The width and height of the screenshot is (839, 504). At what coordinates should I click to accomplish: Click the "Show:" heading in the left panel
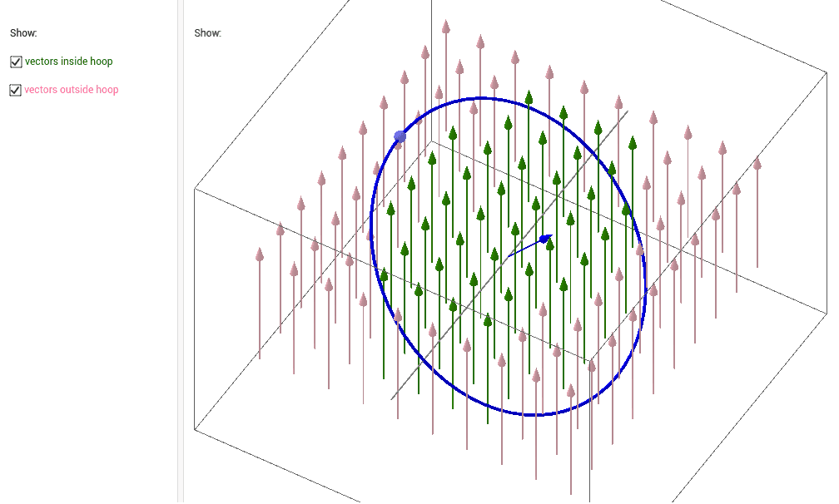coord(23,33)
